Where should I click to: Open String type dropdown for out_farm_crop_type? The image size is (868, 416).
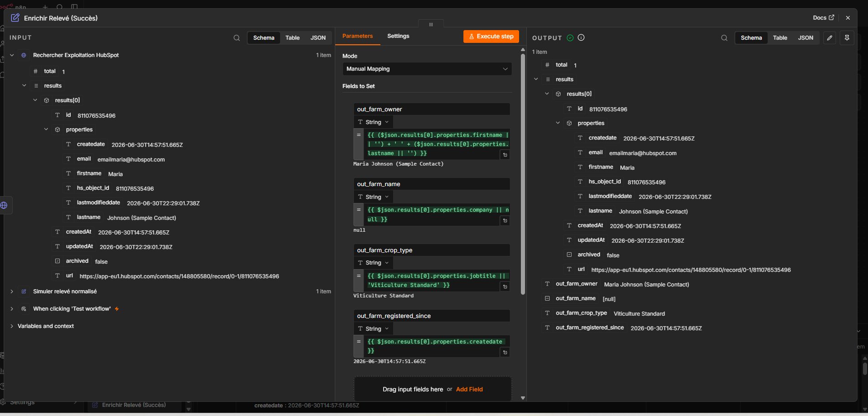[x=373, y=263]
